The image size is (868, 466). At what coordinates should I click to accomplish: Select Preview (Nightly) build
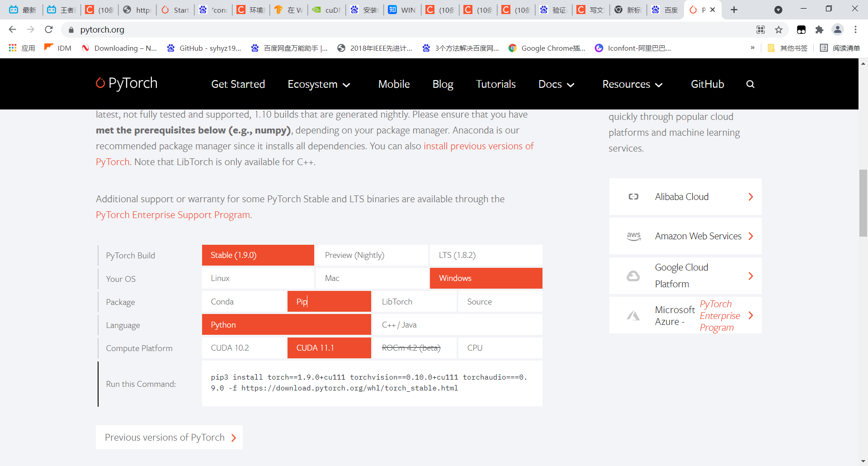tap(372, 255)
